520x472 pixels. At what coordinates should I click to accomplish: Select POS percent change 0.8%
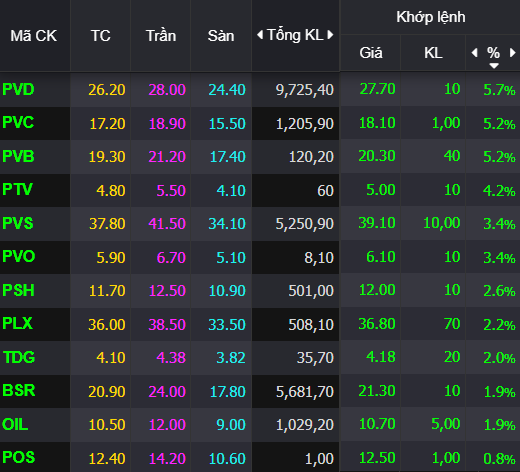499,459
